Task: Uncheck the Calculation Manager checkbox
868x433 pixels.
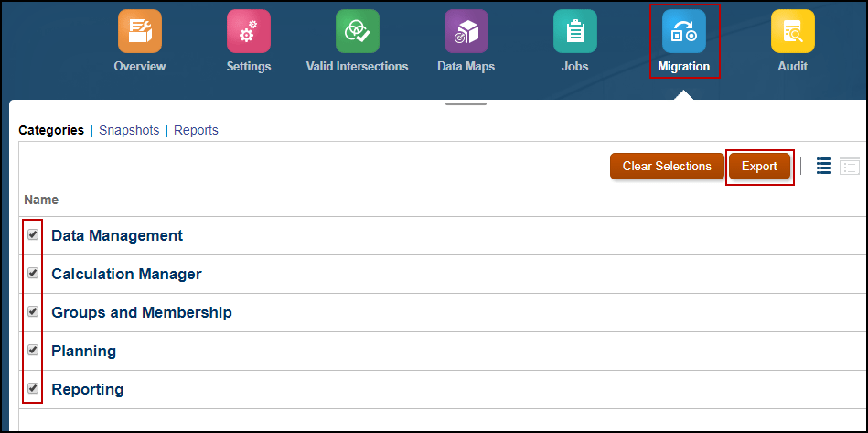Action: [x=33, y=273]
